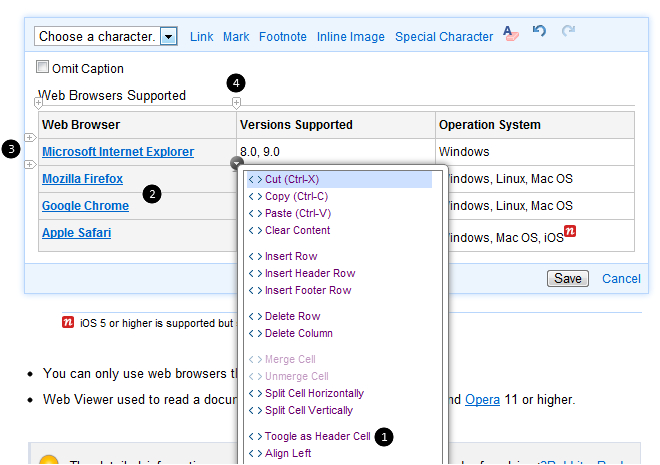Click the Undo arrow icon
This screenshot has width=660, height=465.
pyautogui.click(x=539, y=31)
